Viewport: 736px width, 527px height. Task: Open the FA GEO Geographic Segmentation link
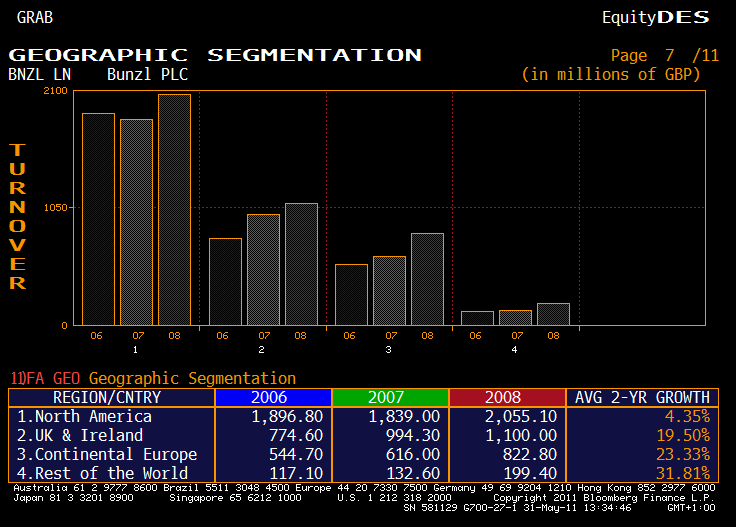coord(153,378)
